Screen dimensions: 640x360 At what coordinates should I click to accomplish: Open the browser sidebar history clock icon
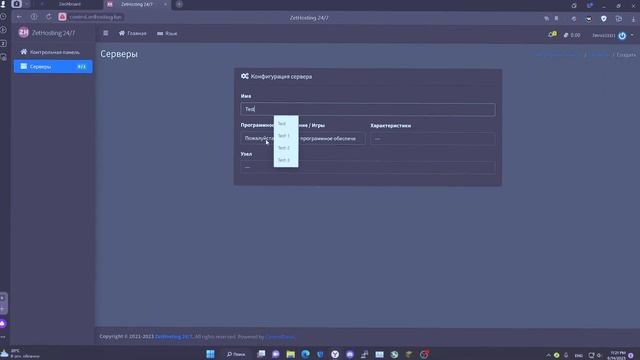coord(3,16)
